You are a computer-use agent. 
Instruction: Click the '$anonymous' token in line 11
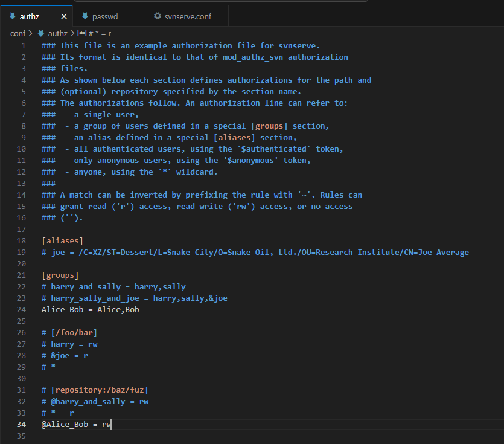click(250, 161)
